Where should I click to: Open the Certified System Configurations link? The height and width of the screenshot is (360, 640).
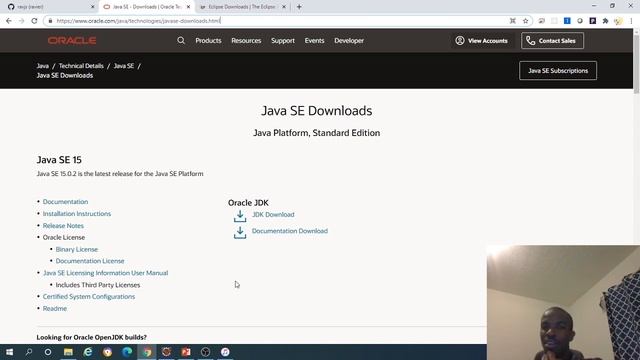click(x=89, y=296)
